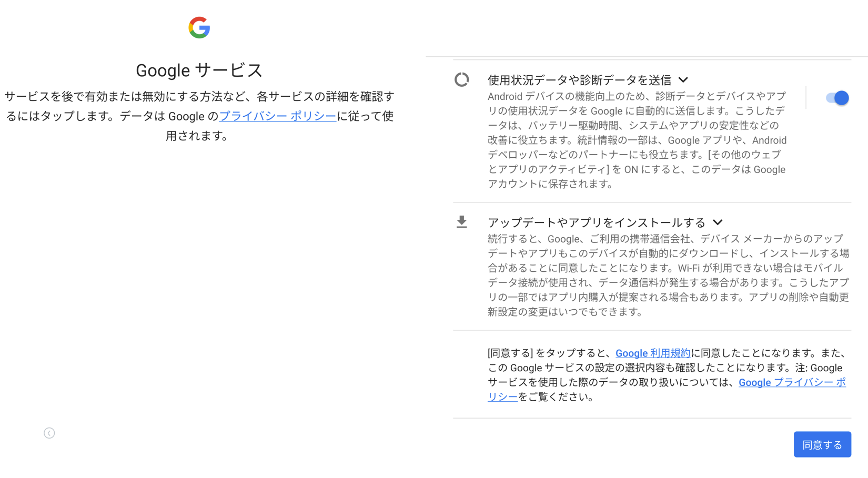Screen dimensions: 868x478
Task: Go back using the circled chevron icon
Action: (x=49, y=433)
